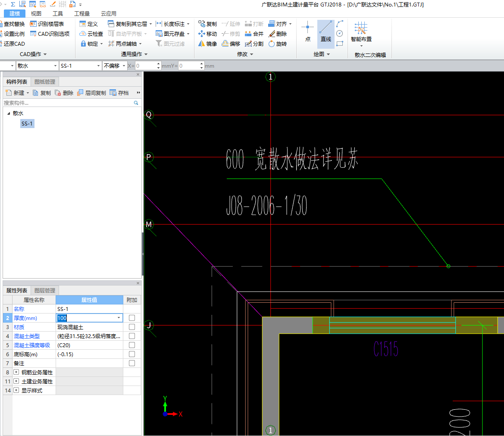Image resolution: width=504 pixels, height=436 pixels.
Task: Increase the Y offset stepper value
Action: pos(201,64)
